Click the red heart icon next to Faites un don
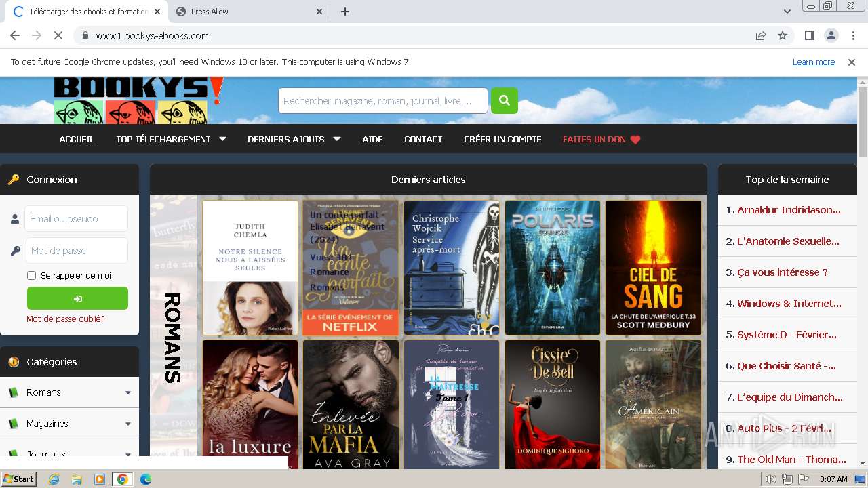 (635, 140)
